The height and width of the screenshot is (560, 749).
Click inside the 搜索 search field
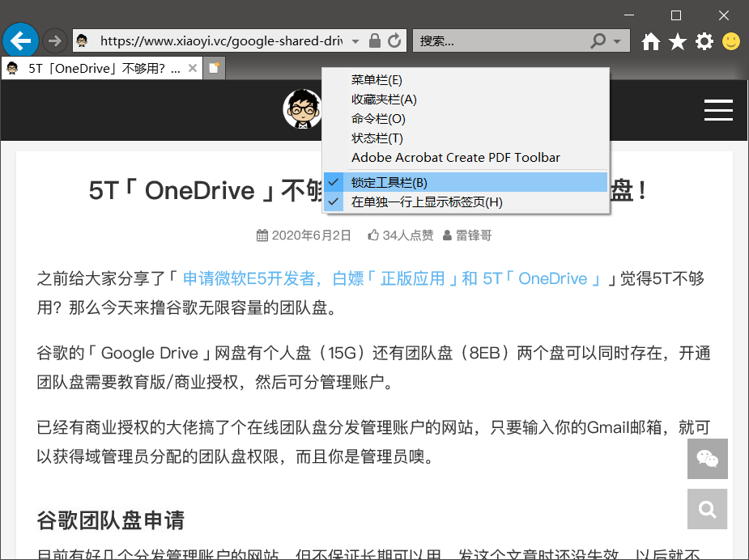click(x=486, y=40)
